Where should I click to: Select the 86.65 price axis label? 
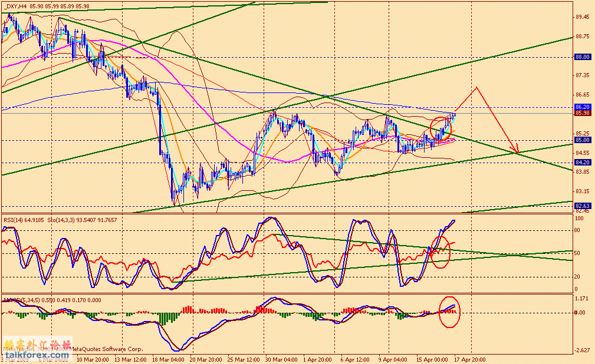point(583,95)
